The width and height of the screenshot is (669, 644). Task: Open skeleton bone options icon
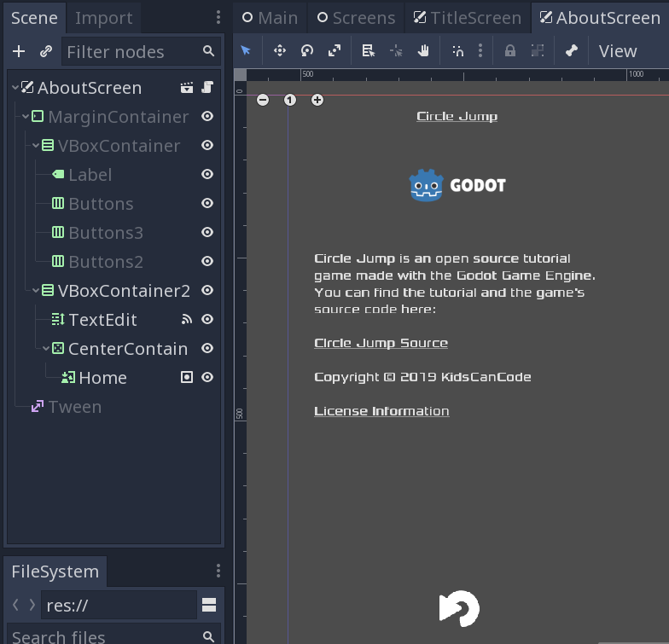572,51
